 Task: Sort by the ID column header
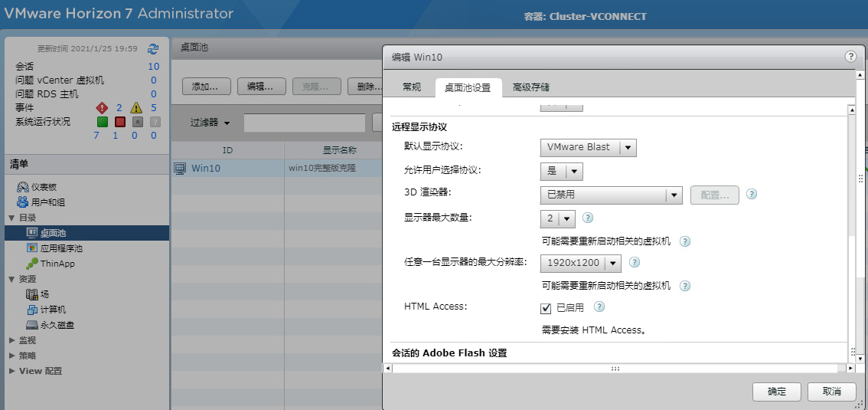click(227, 150)
